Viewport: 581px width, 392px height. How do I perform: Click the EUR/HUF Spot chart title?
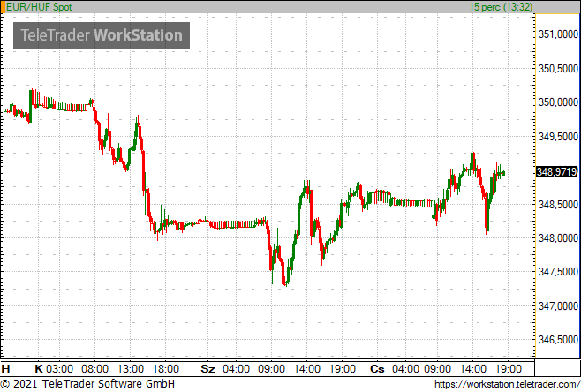[39, 7]
